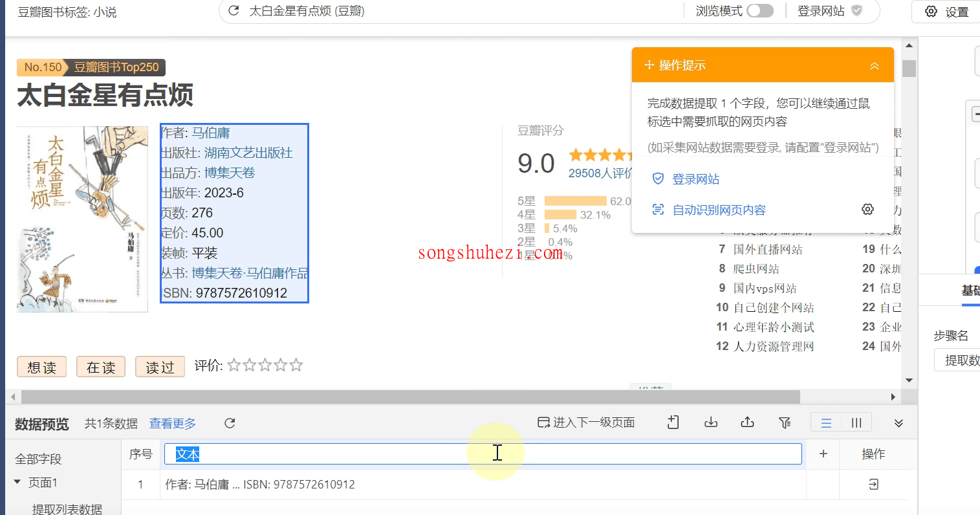Open series link 博集天卷·马伯庸作品
Screen dimensions: 980x515
[x=250, y=273]
